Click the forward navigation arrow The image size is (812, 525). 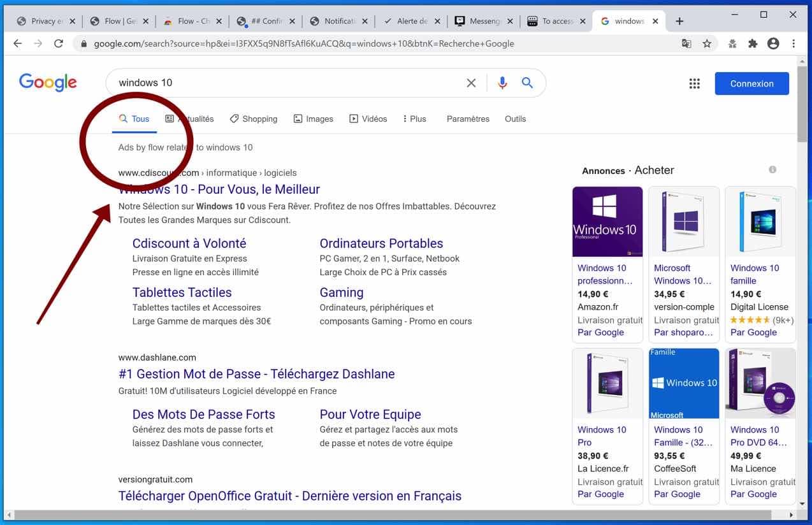tap(38, 43)
